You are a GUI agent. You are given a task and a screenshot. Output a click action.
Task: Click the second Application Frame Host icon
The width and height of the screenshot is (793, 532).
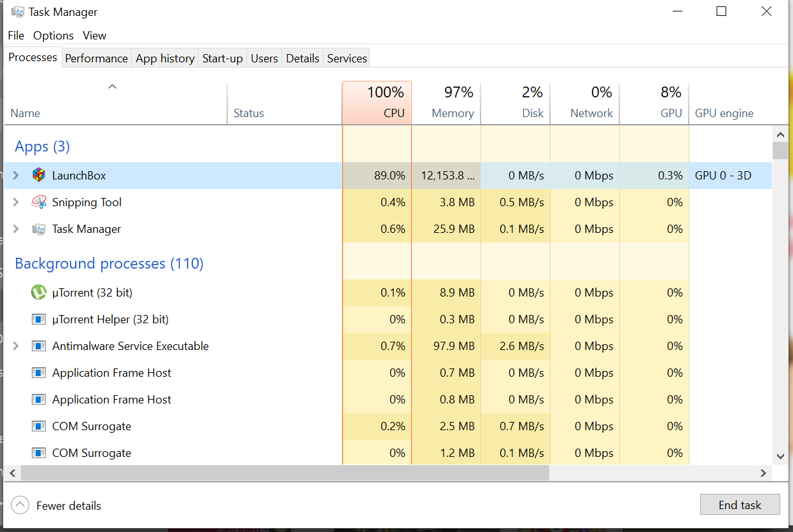click(39, 400)
